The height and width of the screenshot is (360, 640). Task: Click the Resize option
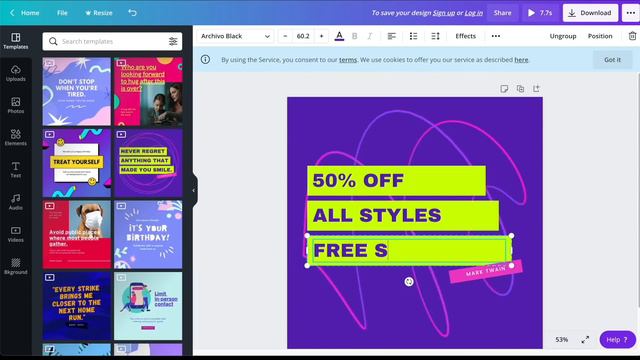click(x=98, y=13)
